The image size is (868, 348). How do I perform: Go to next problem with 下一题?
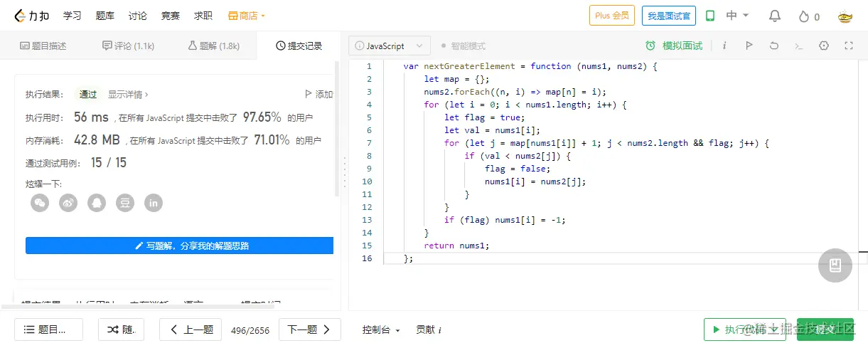click(x=309, y=329)
